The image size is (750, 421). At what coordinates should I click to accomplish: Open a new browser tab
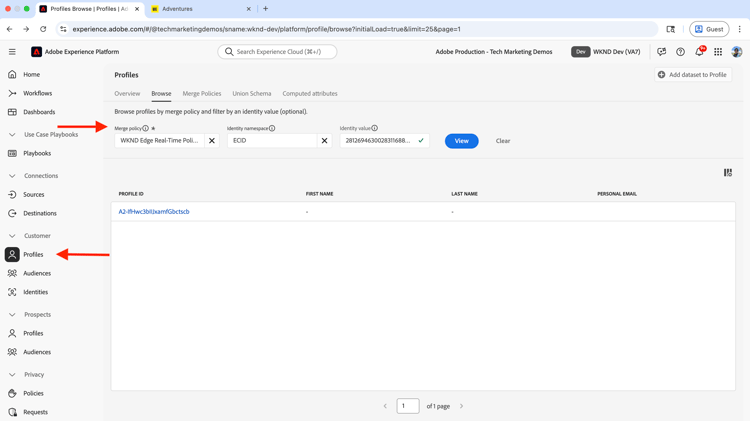265,9
